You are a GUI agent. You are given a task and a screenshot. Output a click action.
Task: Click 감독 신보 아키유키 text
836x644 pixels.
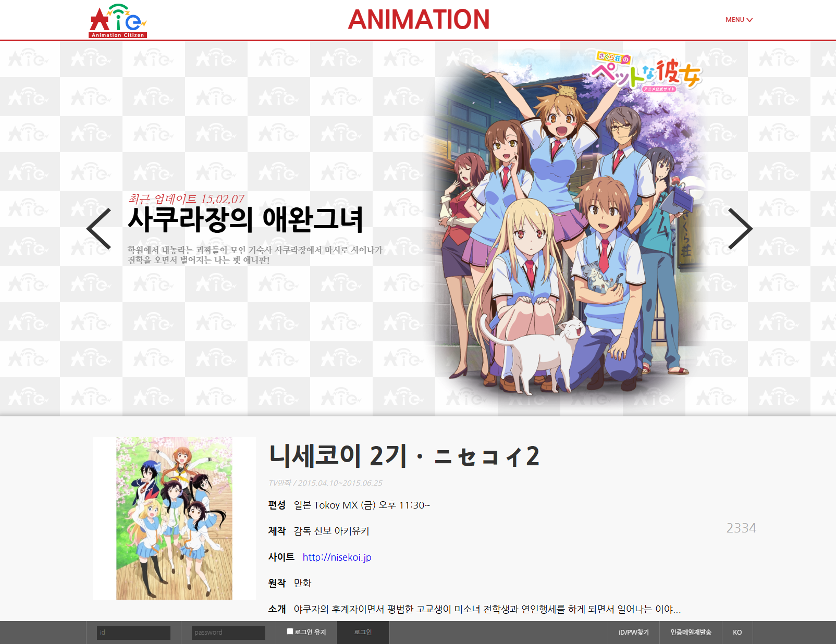click(x=331, y=531)
